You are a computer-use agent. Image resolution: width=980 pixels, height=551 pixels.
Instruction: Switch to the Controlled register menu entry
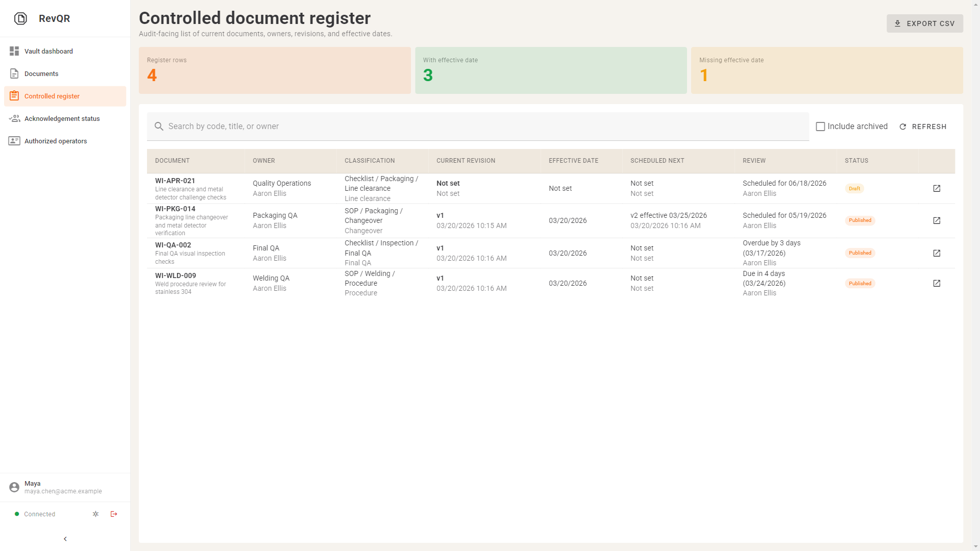pos(52,96)
